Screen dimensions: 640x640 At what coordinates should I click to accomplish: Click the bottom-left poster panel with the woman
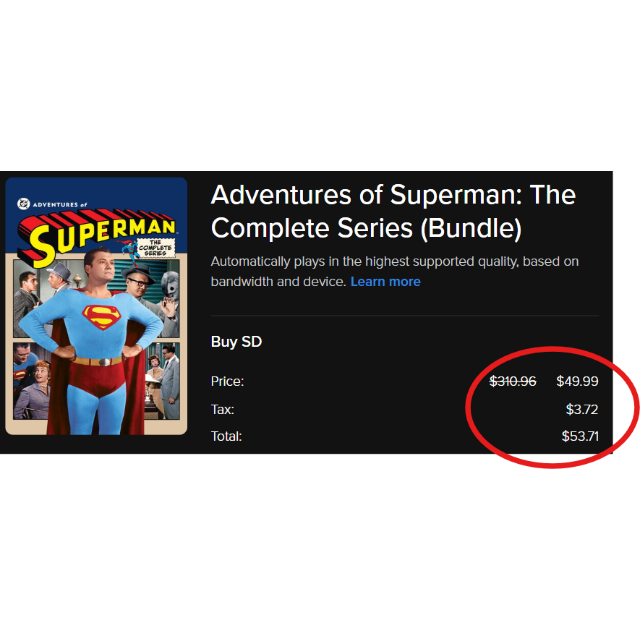[33, 381]
